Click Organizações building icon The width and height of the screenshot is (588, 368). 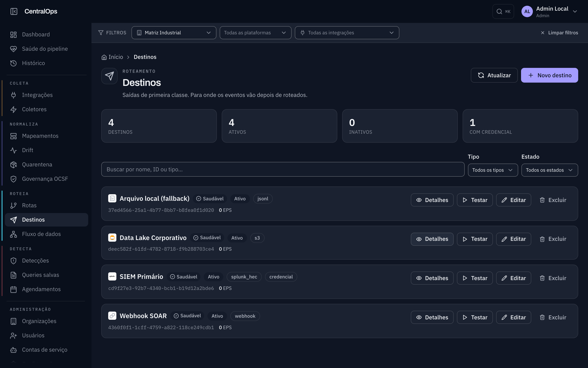(x=14, y=321)
